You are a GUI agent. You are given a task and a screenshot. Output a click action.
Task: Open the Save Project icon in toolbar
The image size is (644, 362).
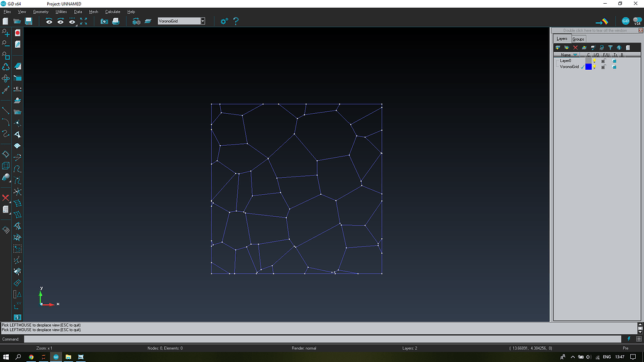29,21
